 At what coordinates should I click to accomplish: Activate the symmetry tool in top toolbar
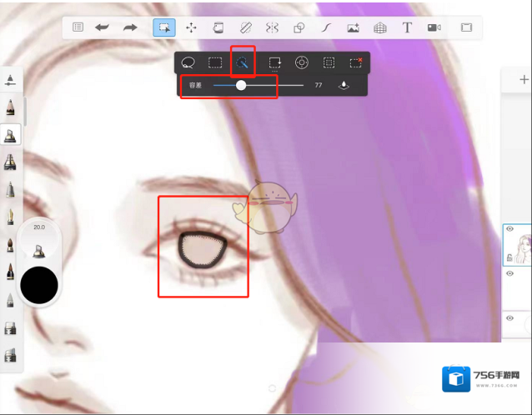(272, 27)
